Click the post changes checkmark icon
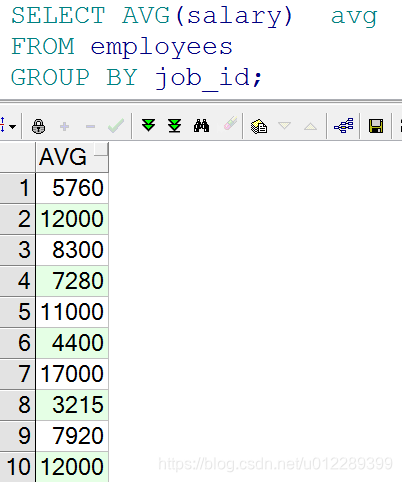 click(x=116, y=126)
